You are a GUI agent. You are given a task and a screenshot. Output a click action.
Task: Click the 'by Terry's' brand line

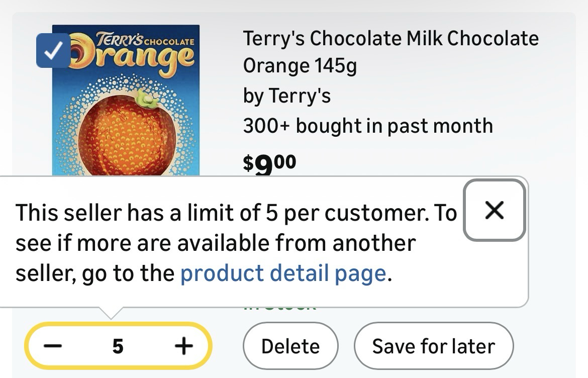coord(286,96)
